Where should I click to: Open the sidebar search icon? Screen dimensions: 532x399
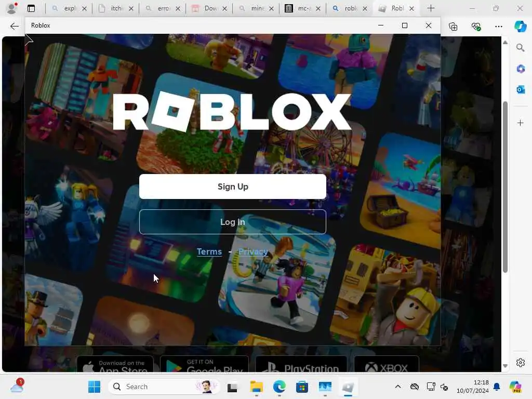point(520,48)
